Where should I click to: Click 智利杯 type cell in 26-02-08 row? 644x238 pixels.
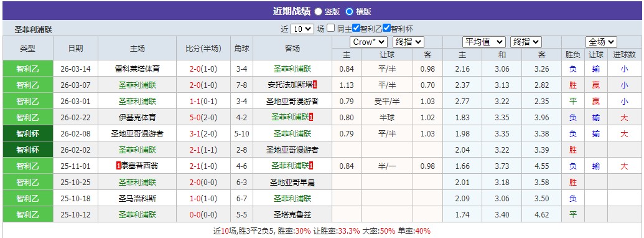click(28, 133)
